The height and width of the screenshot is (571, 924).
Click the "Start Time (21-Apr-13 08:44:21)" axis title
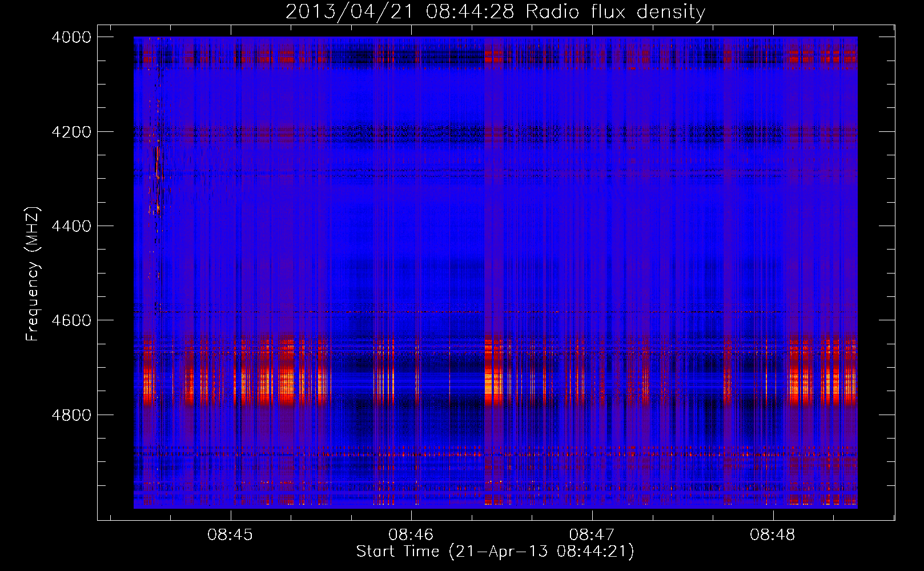tap(495, 552)
